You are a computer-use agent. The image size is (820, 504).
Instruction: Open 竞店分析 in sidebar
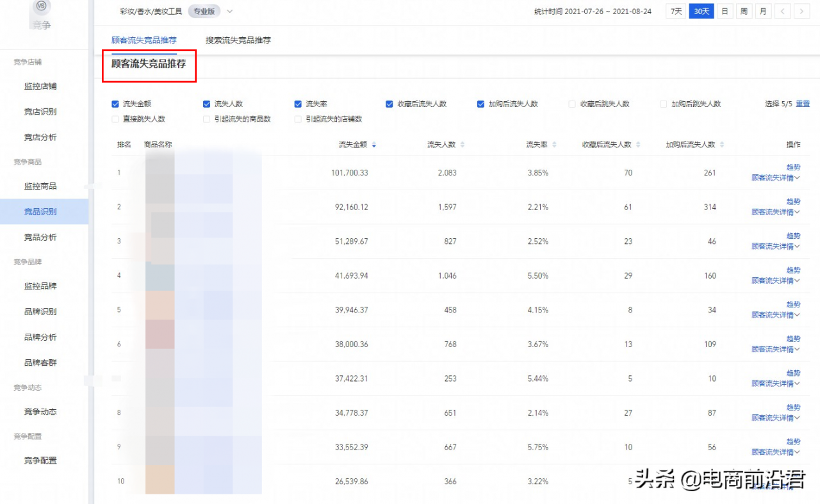pos(40,137)
